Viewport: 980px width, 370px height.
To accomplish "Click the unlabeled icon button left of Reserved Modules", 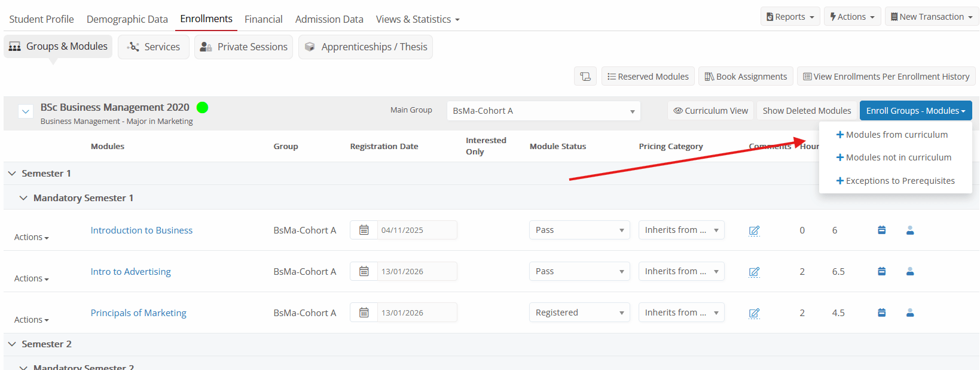I will 585,77.
